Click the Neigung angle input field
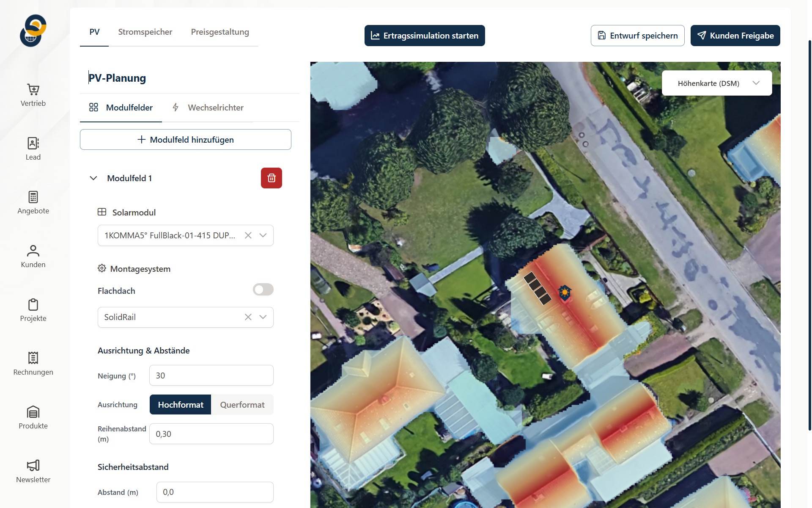Screen dimensions: 812x508 point(211,375)
